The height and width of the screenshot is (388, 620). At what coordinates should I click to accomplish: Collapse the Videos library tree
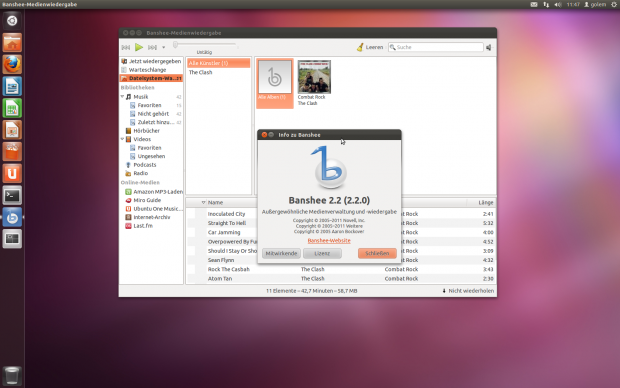click(122, 139)
